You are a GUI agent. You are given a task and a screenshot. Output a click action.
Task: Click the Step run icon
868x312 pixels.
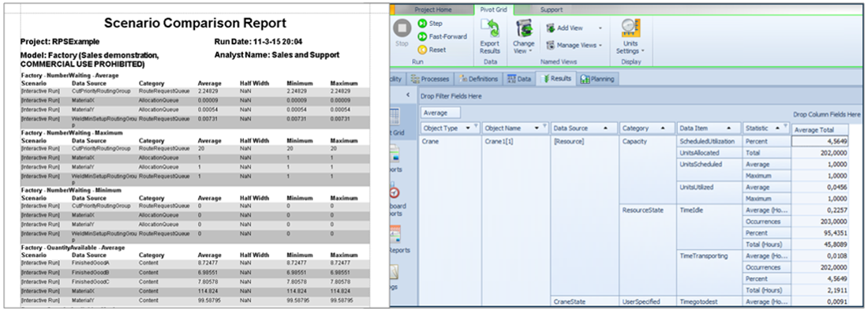(x=422, y=23)
